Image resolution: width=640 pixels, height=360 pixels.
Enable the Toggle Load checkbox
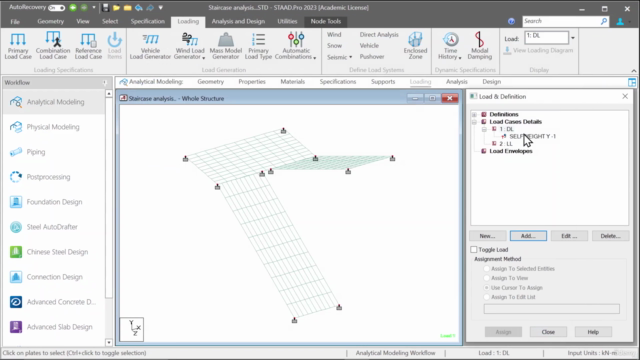(x=474, y=249)
